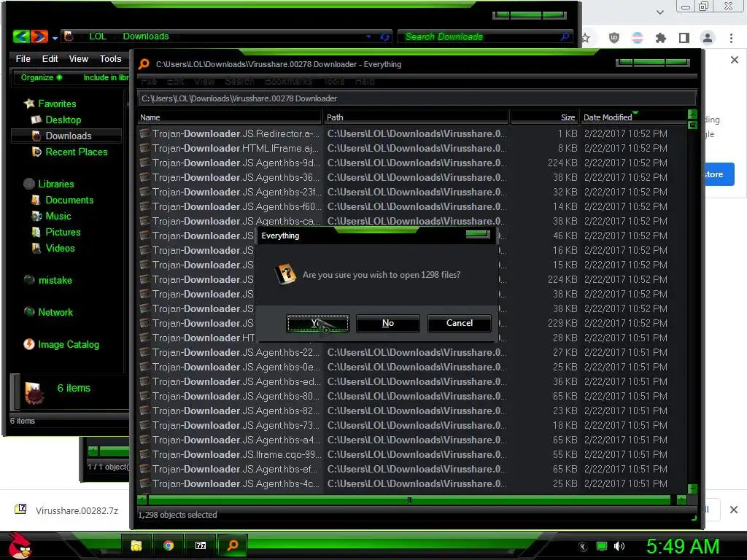The image size is (747, 560).
Task: Select the Trojan-Downloader.JS.Agent.hbs-4c row
Action: pos(412,484)
